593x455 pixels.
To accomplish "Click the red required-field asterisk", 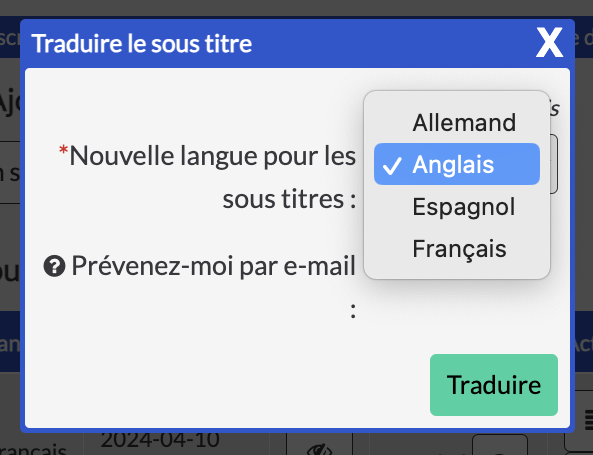I will [x=63, y=151].
